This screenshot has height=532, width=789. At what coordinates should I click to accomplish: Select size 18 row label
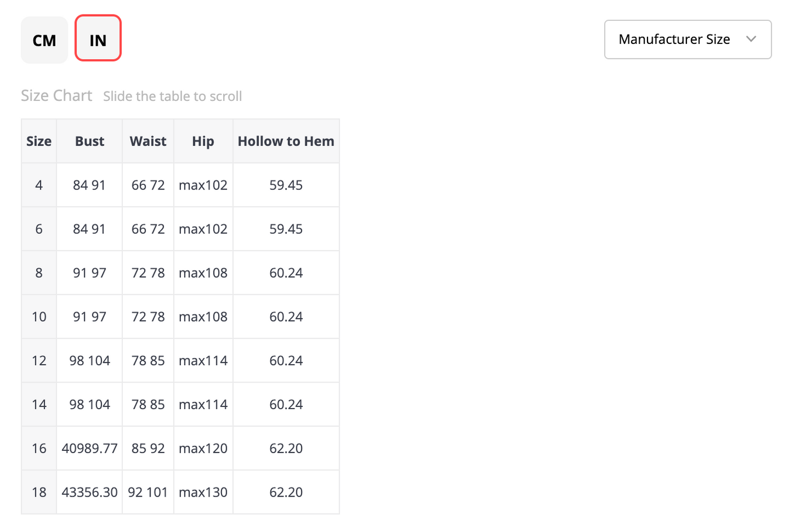coord(39,493)
